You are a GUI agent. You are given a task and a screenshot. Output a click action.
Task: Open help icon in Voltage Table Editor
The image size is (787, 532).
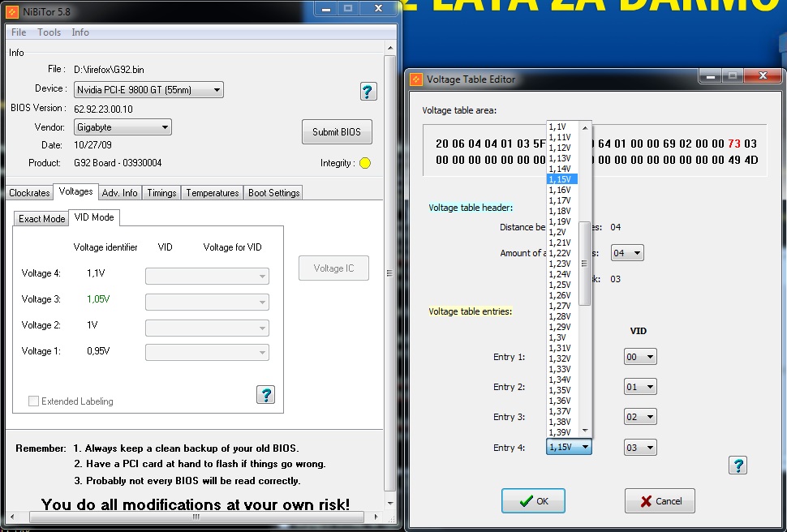(x=738, y=466)
